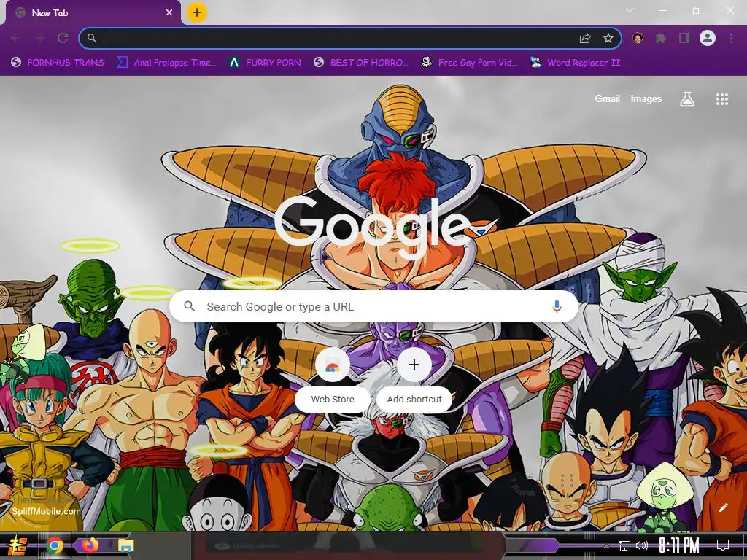
Task: Show hidden tray icons chevron
Action: click(x=606, y=545)
